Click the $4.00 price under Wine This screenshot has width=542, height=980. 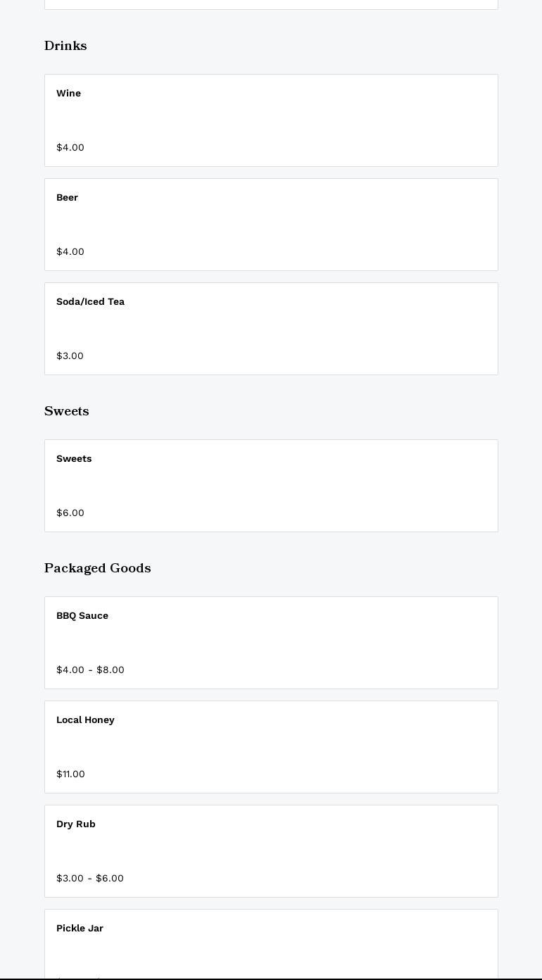tap(70, 147)
